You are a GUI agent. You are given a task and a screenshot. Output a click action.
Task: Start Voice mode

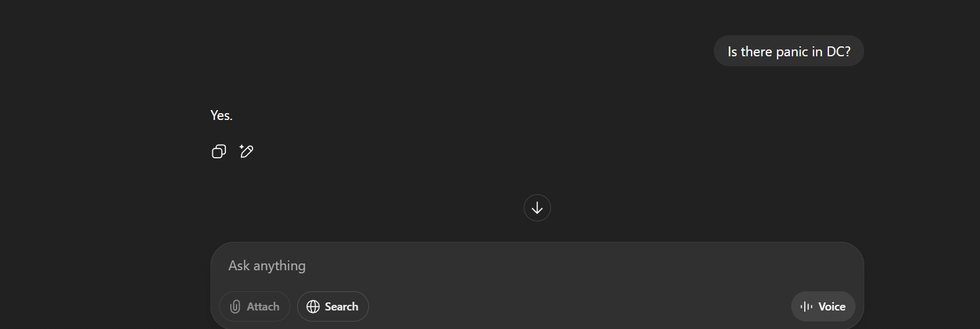coord(823,307)
